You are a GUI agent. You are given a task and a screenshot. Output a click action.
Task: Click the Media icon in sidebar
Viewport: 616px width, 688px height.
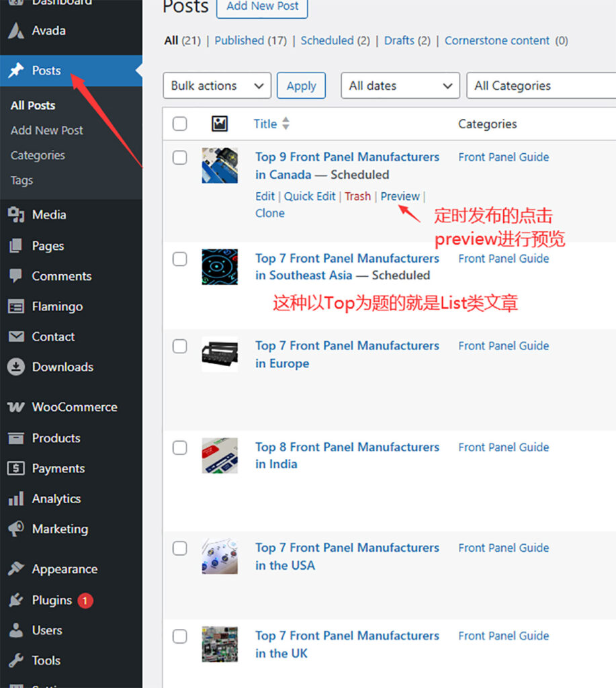tap(15, 215)
